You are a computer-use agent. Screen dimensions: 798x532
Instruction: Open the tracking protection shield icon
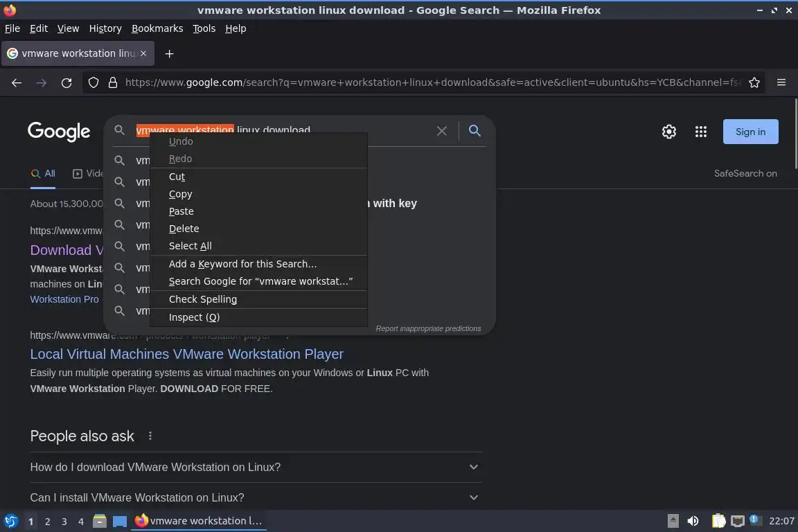pos(93,82)
